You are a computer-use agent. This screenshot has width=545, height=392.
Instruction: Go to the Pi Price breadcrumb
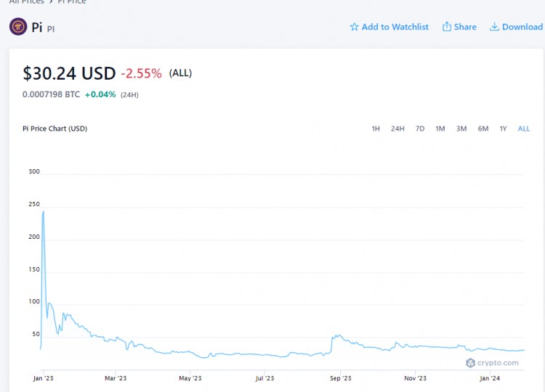pyautogui.click(x=71, y=2)
